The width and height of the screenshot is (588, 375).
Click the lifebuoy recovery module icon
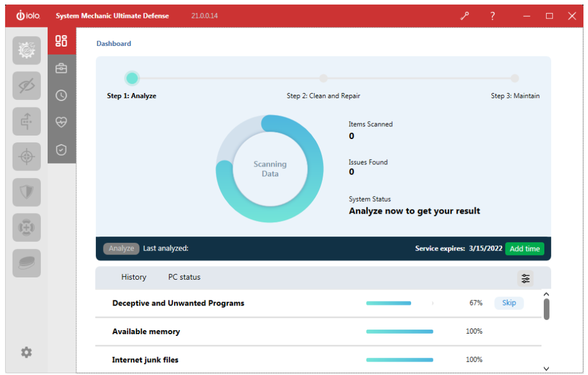click(x=27, y=228)
